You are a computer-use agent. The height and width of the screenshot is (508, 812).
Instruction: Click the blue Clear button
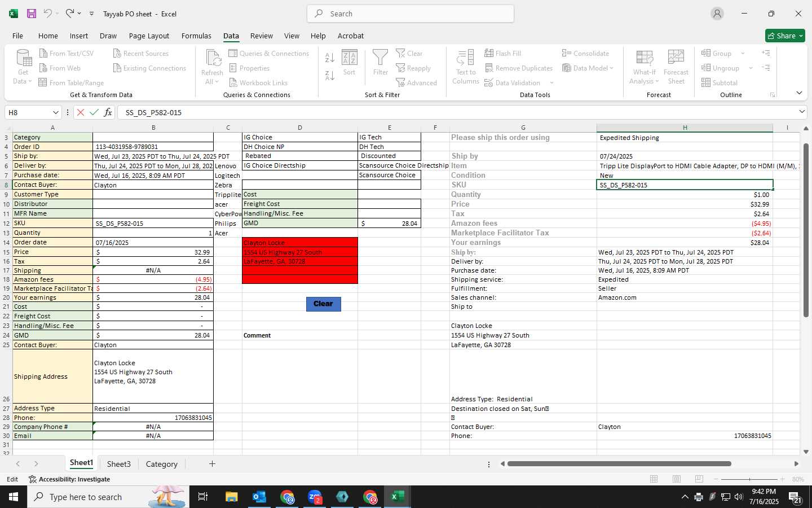(x=323, y=304)
